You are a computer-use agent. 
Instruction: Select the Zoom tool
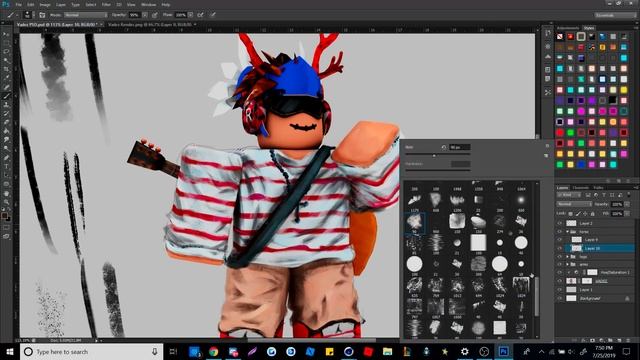[x=6, y=202]
